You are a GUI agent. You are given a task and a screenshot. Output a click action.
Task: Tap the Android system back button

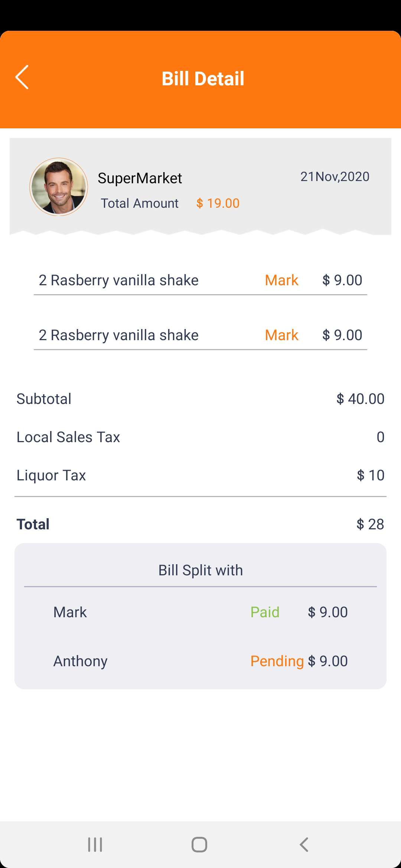pos(304,845)
